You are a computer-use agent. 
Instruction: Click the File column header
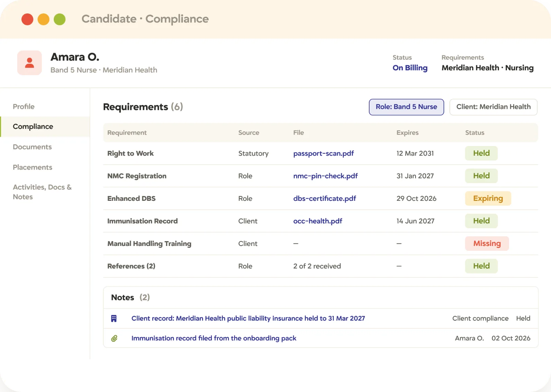[x=299, y=133]
